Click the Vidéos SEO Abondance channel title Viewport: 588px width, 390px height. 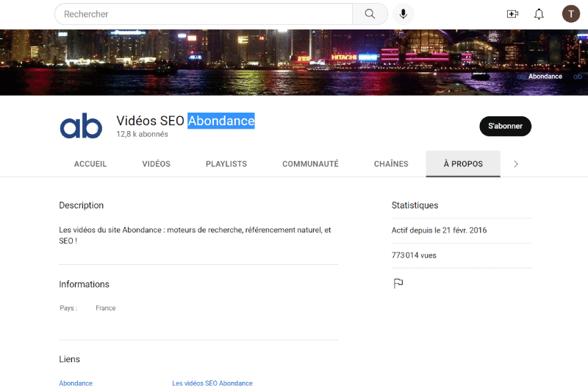click(x=185, y=121)
